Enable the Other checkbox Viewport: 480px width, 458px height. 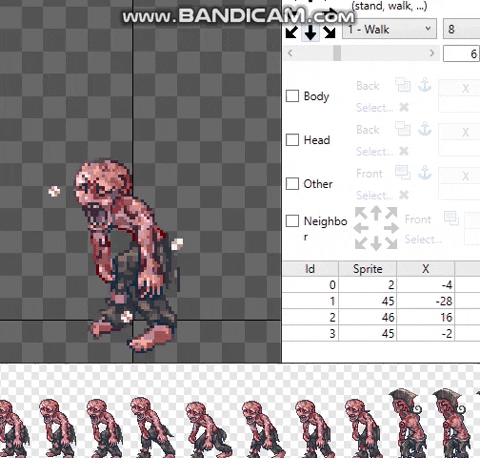click(292, 183)
